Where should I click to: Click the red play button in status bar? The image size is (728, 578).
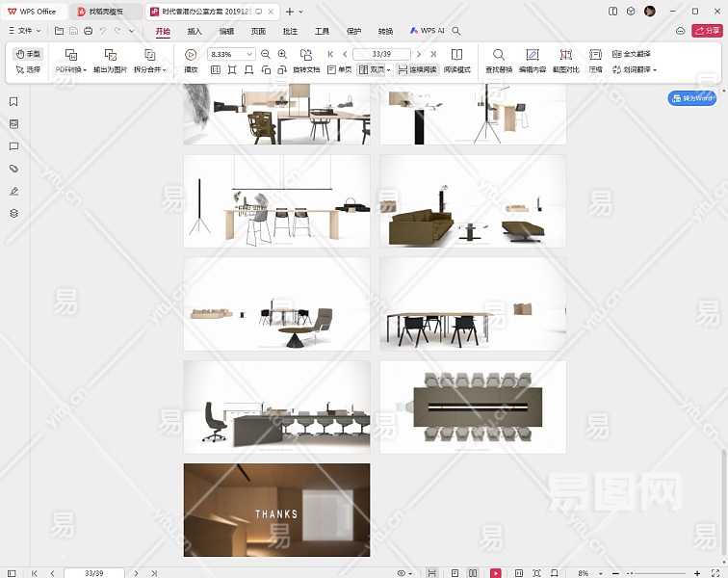point(495,573)
